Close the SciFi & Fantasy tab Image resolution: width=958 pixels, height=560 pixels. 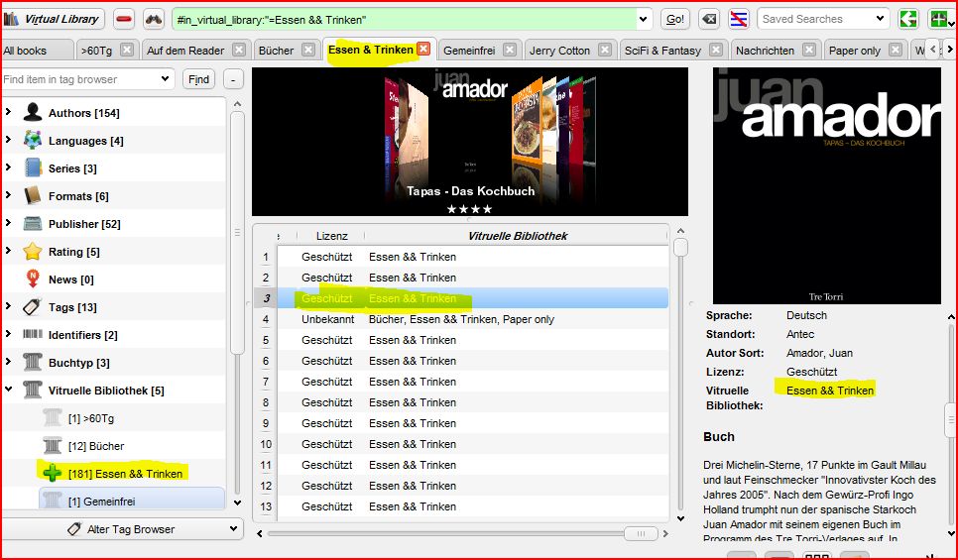(x=716, y=50)
